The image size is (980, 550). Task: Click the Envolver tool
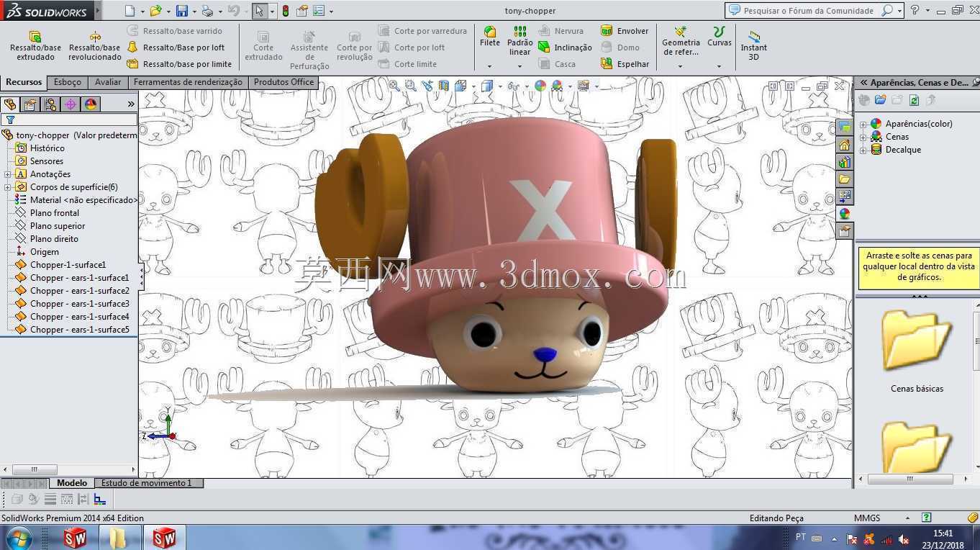(625, 31)
